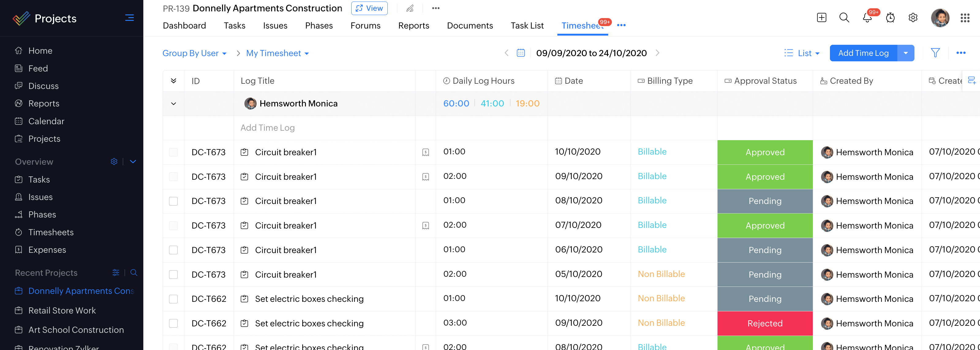The image size is (980, 350).
Task: Click the overflow menu three dots icon
Action: tap(435, 8)
